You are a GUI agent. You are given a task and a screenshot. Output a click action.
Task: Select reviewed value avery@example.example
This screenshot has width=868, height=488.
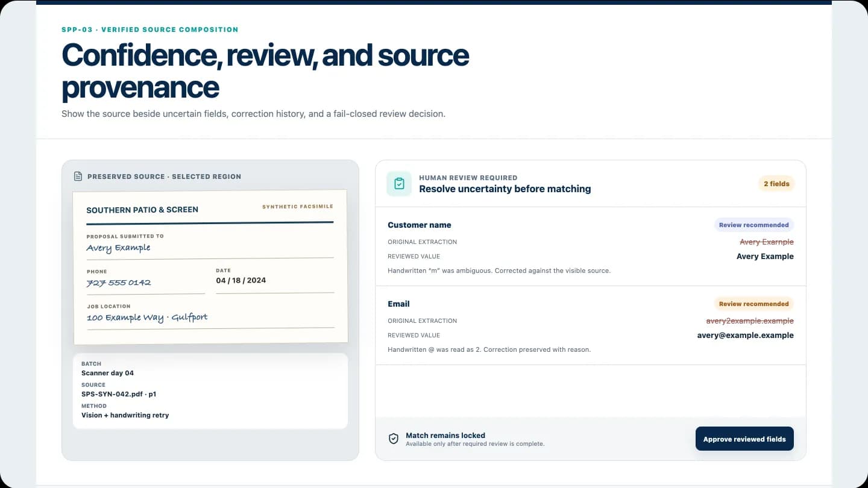(x=746, y=335)
